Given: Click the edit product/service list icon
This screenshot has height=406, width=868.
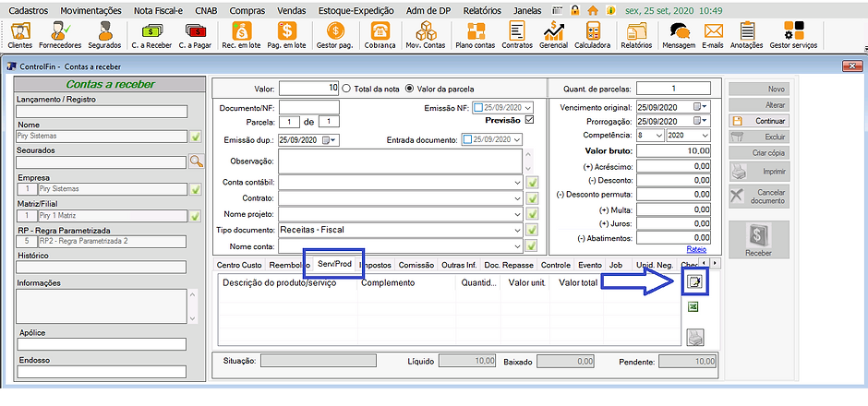Looking at the screenshot, I should pos(693,282).
